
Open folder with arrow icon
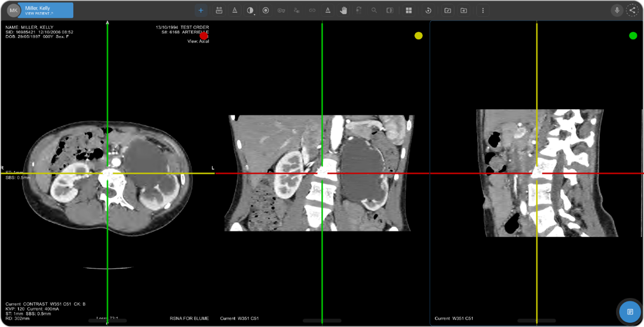pos(463,10)
